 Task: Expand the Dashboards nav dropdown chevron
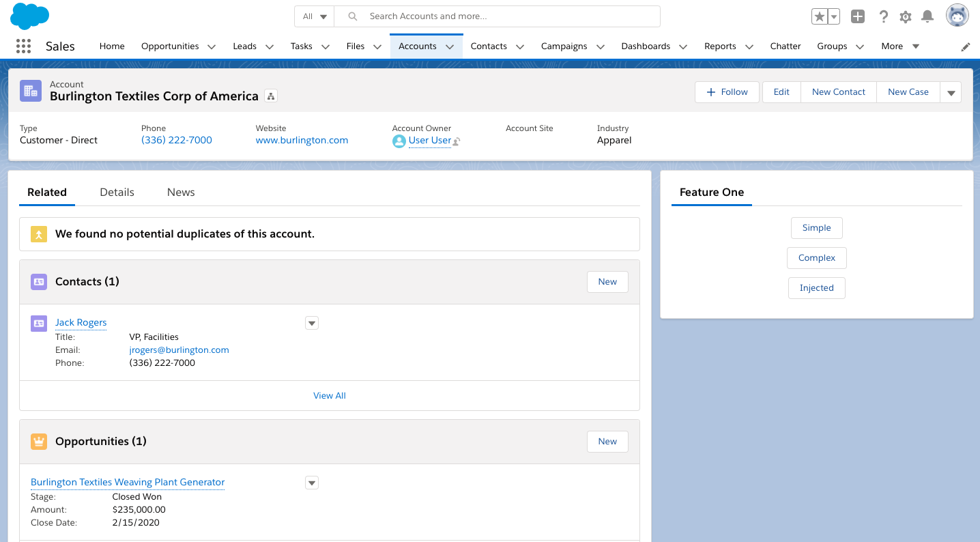pos(684,46)
